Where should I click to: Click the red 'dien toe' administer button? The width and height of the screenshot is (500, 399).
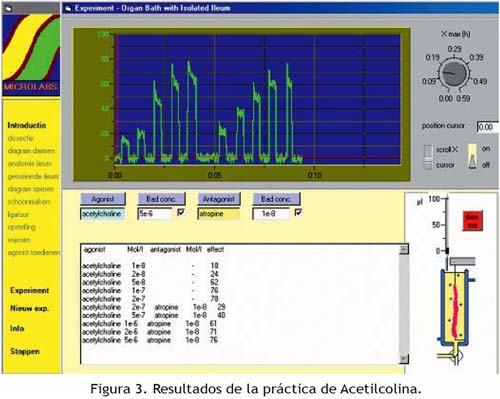coord(472,221)
